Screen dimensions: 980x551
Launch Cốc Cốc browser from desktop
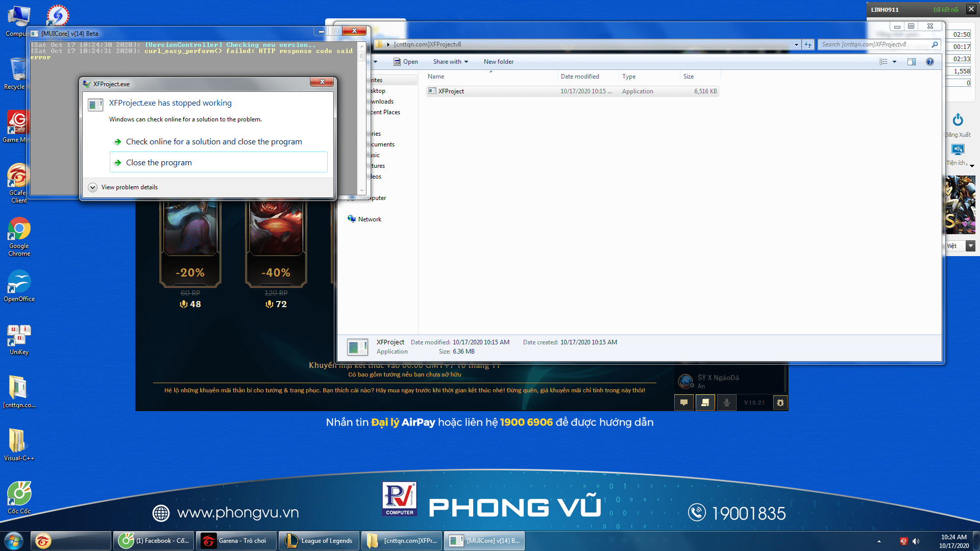tap(19, 498)
